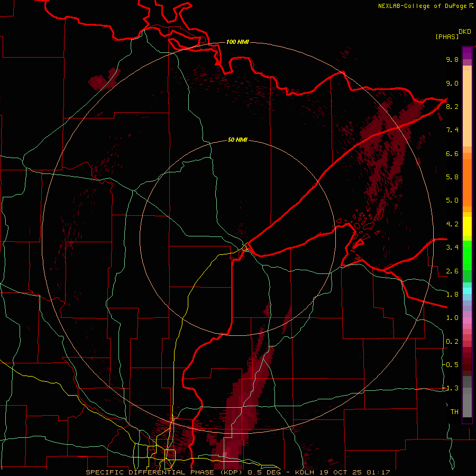Select the 9.0 value on color scale

(x=452, y=83)
